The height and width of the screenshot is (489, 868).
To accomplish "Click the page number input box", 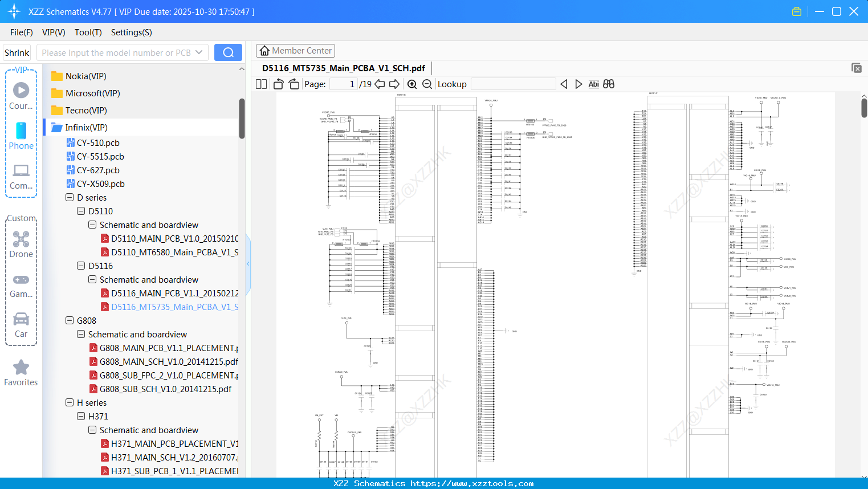I will click(344, 84).
